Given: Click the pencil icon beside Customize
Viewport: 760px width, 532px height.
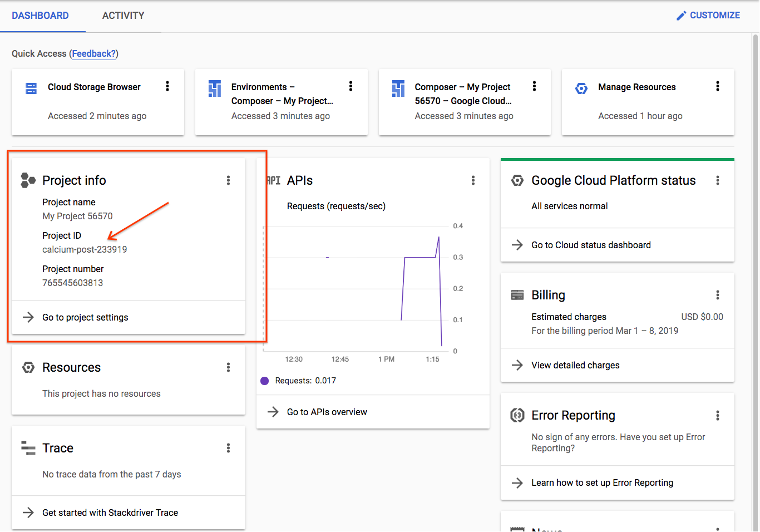Looking at the screenshot, I should (681, 16).
